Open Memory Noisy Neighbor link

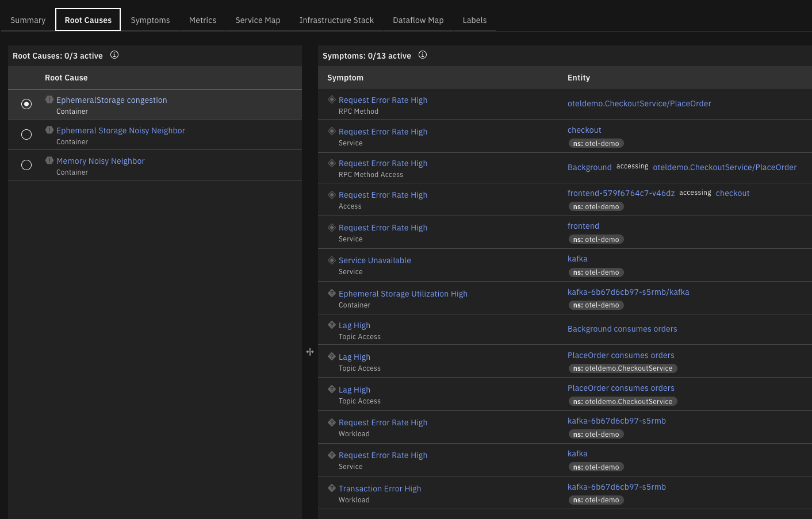(101, 161)
